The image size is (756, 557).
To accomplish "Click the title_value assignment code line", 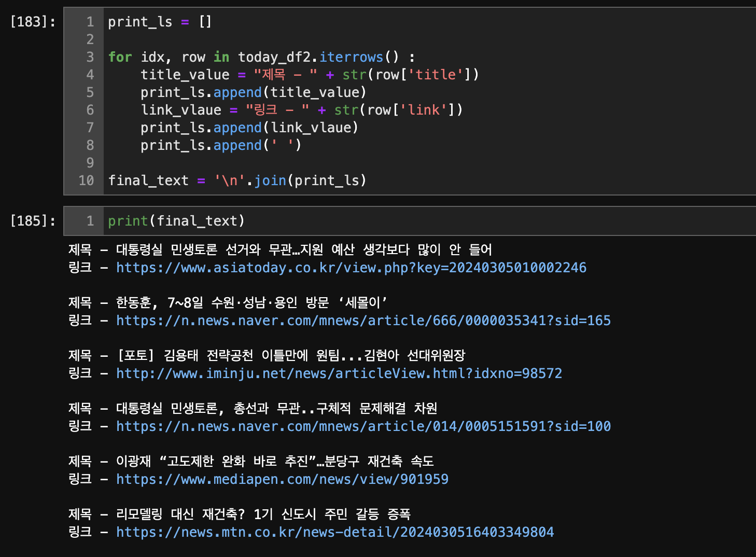I will point(310,75).
